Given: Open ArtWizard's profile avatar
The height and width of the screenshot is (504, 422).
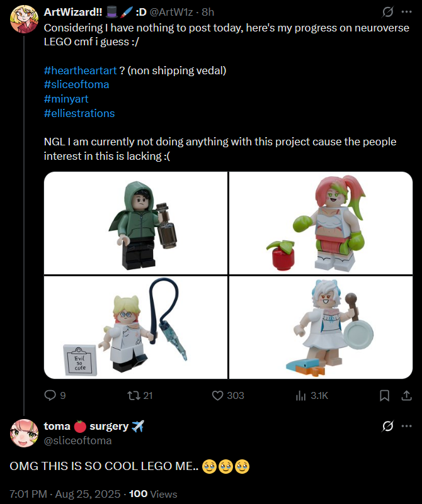Looking at the screenshot, I should point(25,19).
